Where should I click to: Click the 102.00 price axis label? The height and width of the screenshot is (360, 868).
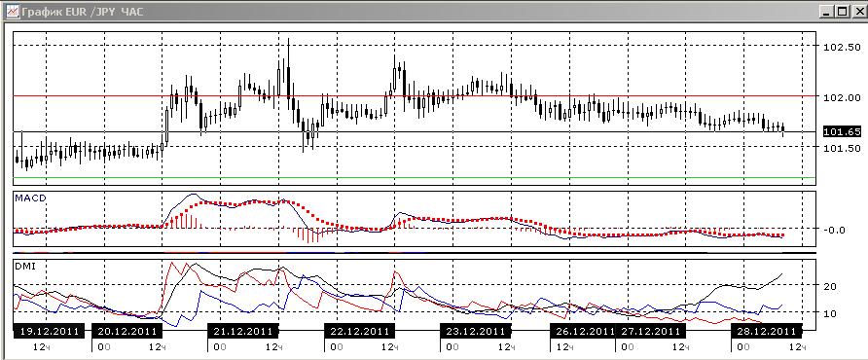tap(842, 97)
